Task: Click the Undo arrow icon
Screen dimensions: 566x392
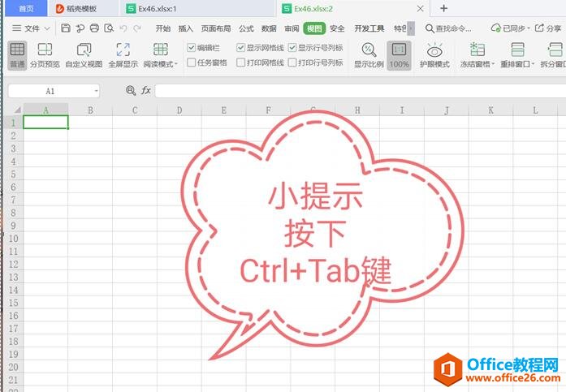Action: (123, 28)
